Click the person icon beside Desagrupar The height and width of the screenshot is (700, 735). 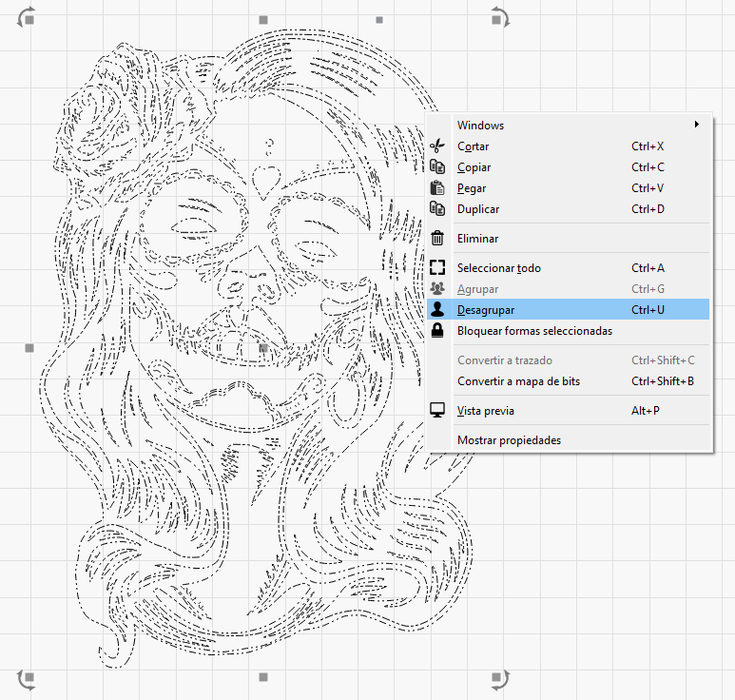[437, 310]
